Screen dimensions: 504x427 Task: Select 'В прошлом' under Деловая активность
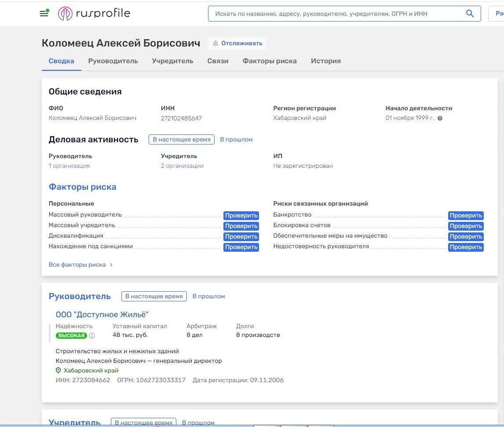pos(236,140)
